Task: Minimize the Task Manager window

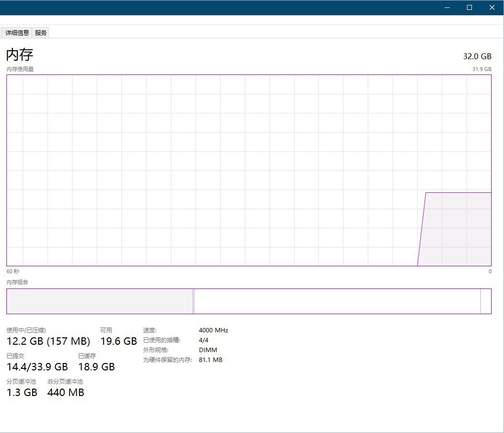Action: coord(447,7)
